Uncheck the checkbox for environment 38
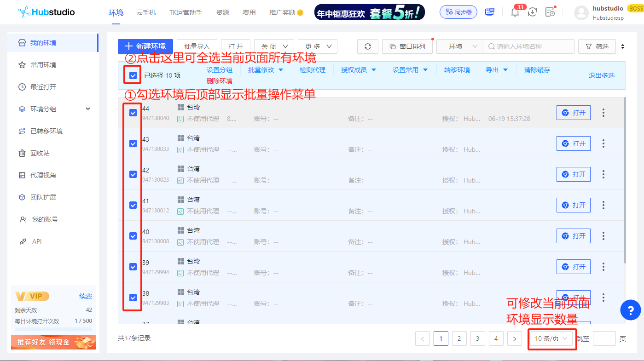644x361 pixels. (133, 298)
